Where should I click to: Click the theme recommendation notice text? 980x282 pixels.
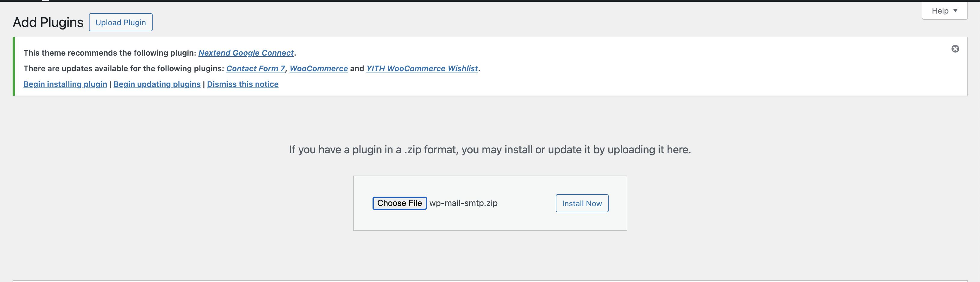tap(110, 53)
